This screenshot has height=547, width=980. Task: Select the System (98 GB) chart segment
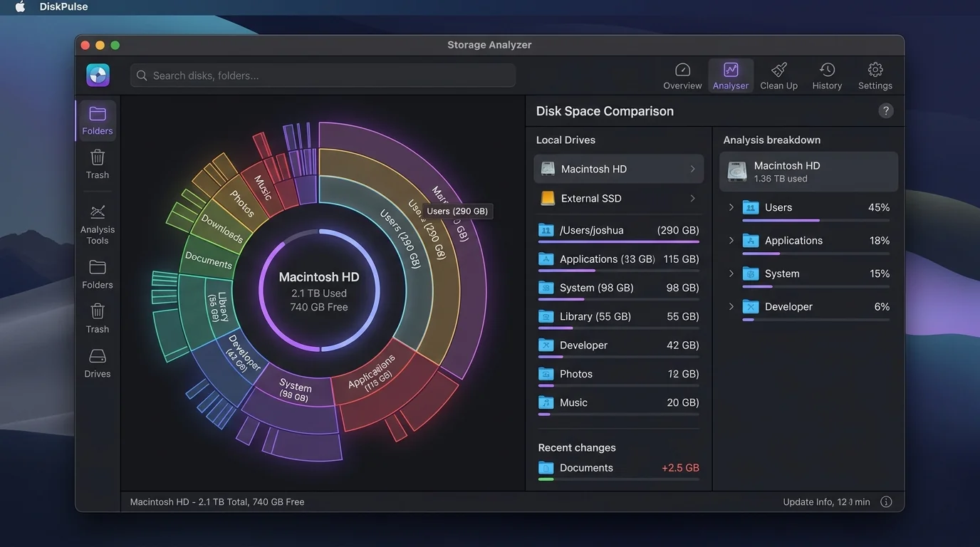295,390
